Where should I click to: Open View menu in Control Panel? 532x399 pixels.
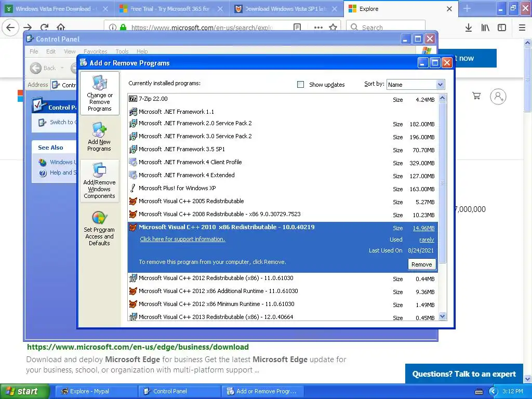point(70,51)
